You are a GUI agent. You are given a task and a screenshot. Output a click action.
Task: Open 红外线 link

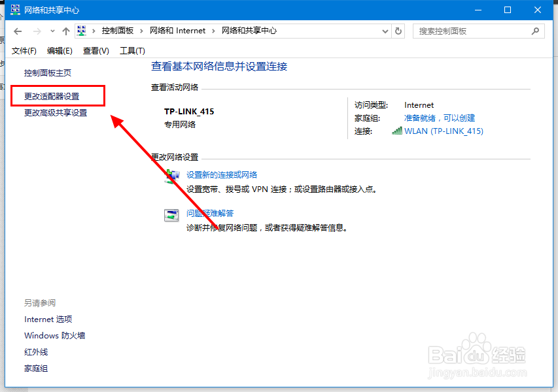(36, 352)
